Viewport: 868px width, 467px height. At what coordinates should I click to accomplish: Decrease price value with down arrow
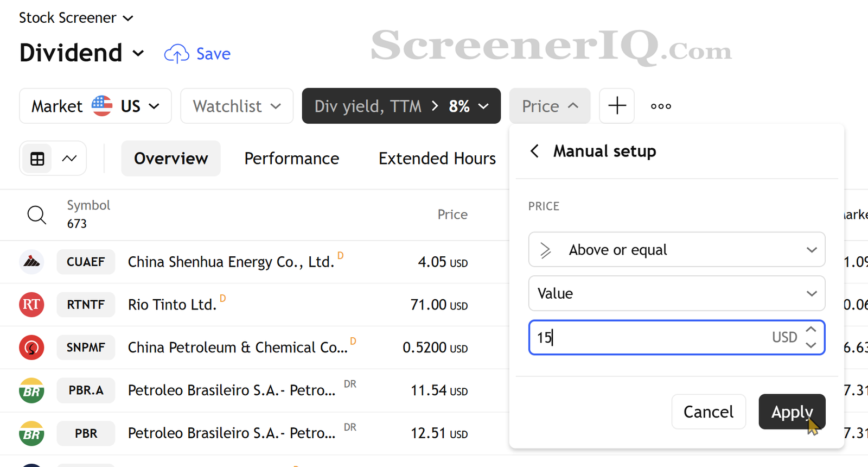tap(811, 345)
